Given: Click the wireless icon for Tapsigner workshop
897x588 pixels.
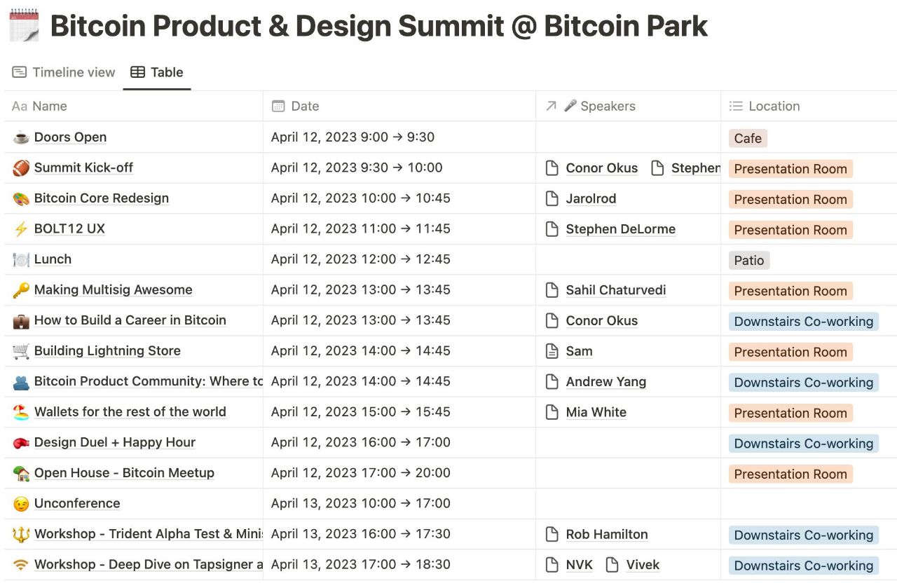Looking at the screenshot, I should (21, 565).
